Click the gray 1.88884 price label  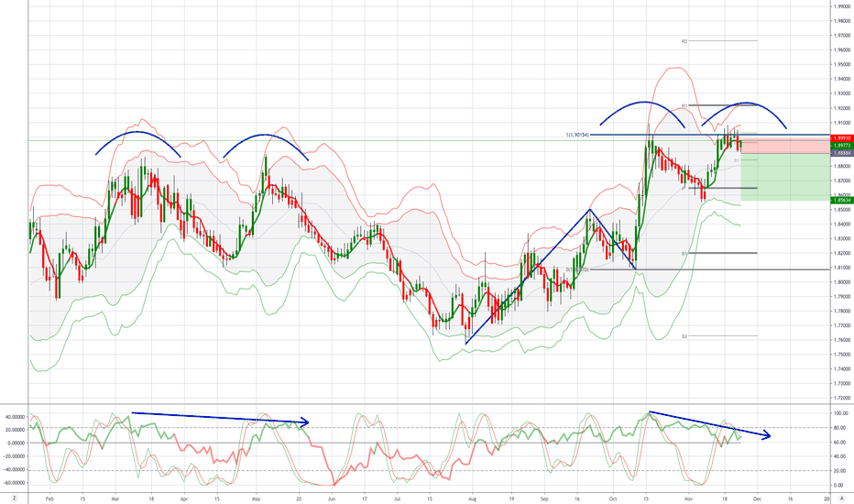click(841, 153)
